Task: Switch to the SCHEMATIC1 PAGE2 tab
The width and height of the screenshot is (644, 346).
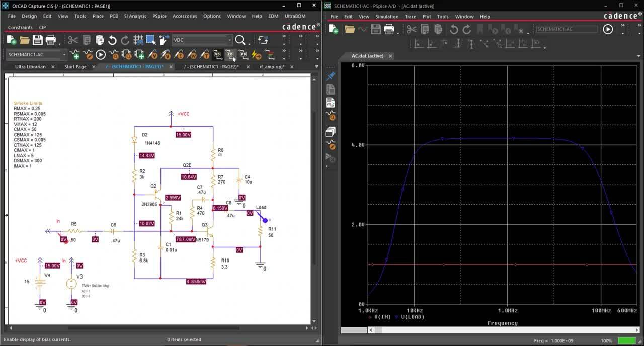Action: pos(211,66)
